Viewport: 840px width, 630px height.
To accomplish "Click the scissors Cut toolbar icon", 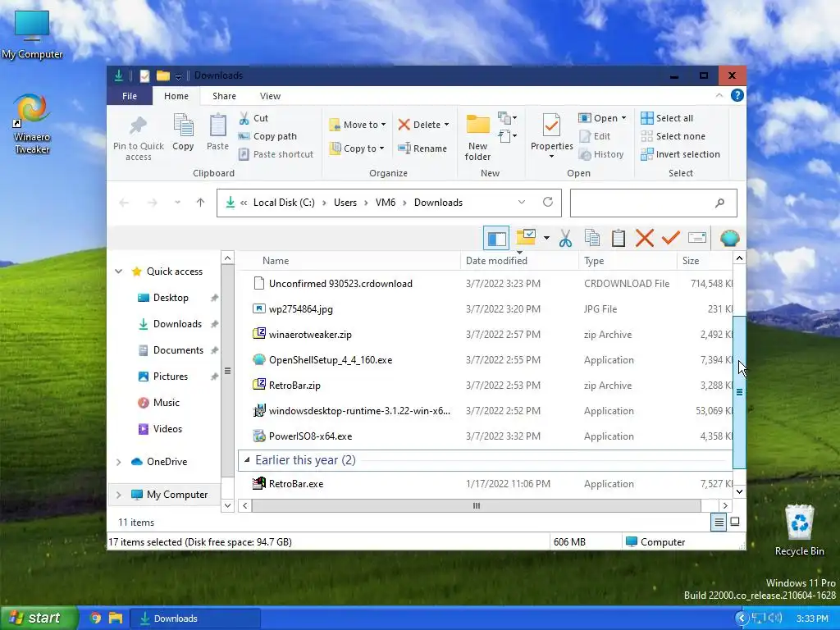I will (565, 238).
